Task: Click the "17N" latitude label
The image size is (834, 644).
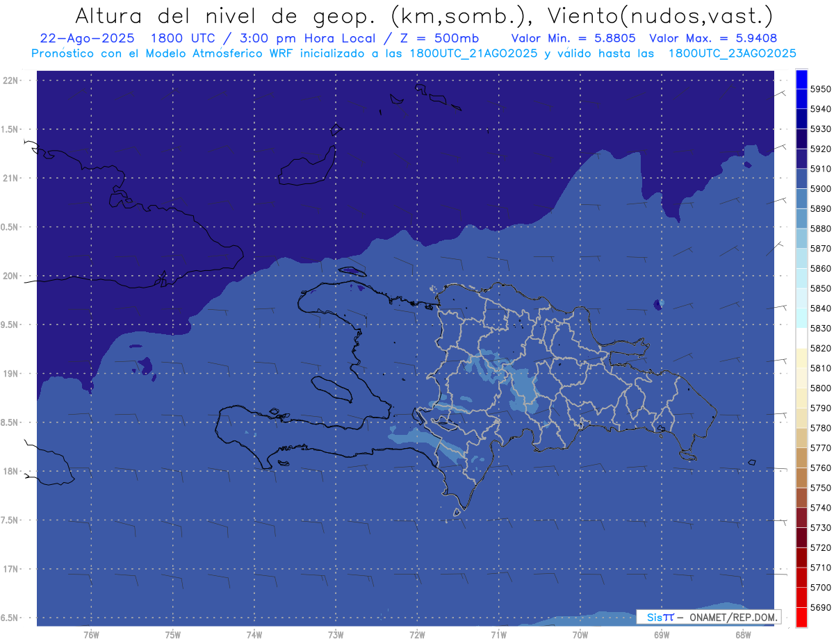Action: pyautogui.click(x=10, y=569)
